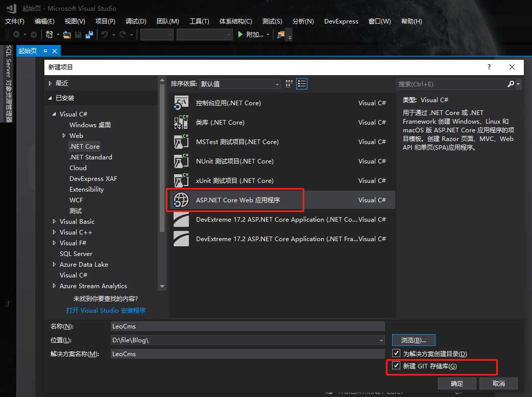Click the Save toolbar icon
Viewport: 532px width, 397px height.
click(x=78, y=34)
